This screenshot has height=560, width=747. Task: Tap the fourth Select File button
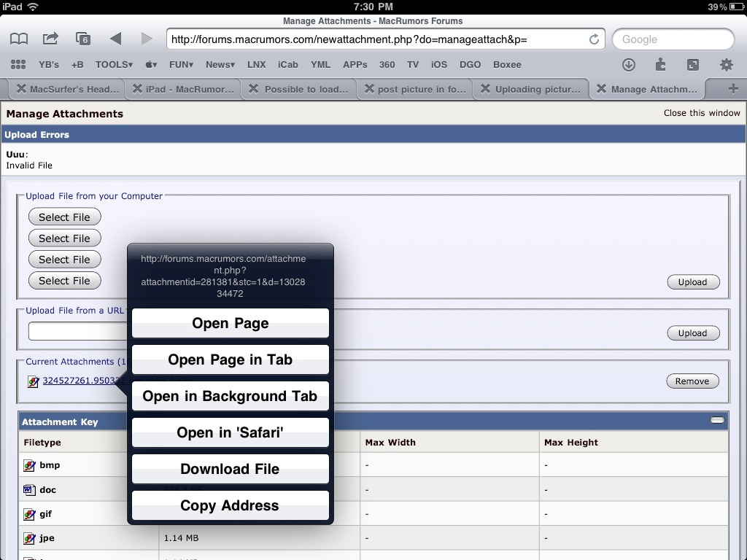click(64, 281)
